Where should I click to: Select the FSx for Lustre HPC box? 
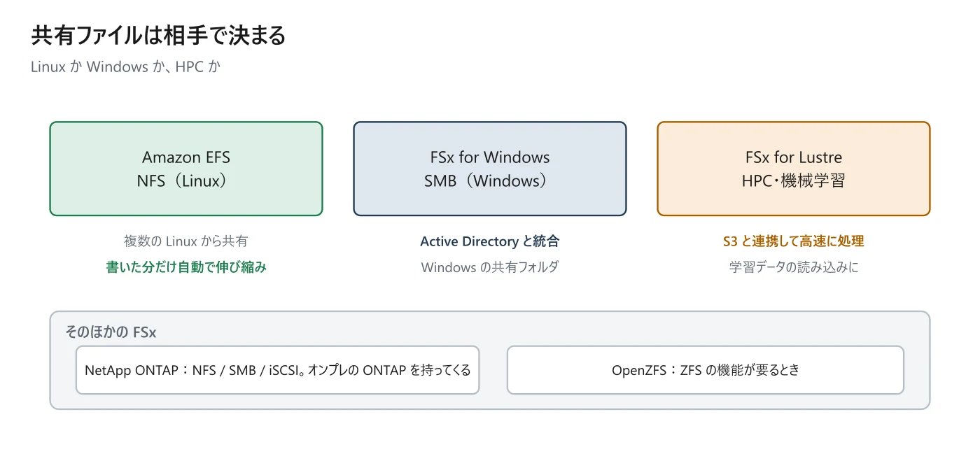pyautogui.click(x=794, y=169)
